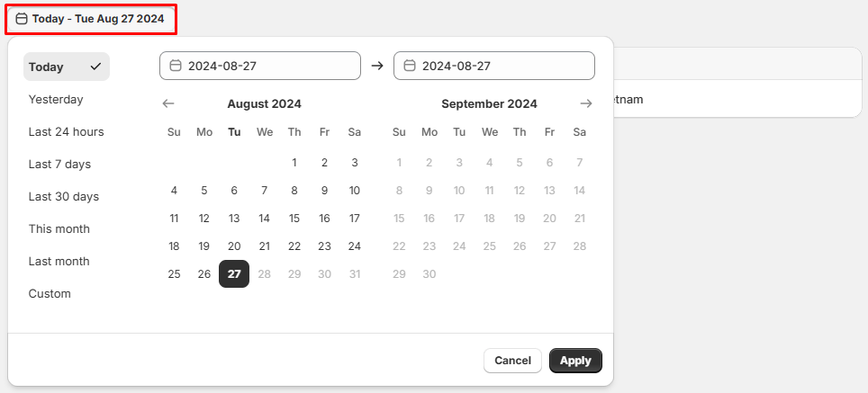This screenshot has width=868, height=393.
Task: Go to next month with right arrow
Action: 586,103
